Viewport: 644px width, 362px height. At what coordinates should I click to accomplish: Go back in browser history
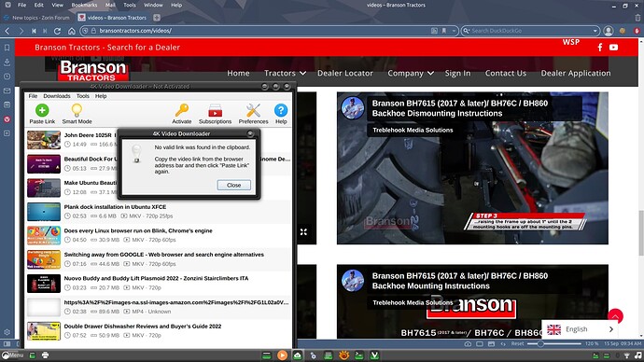pos(7,31)
